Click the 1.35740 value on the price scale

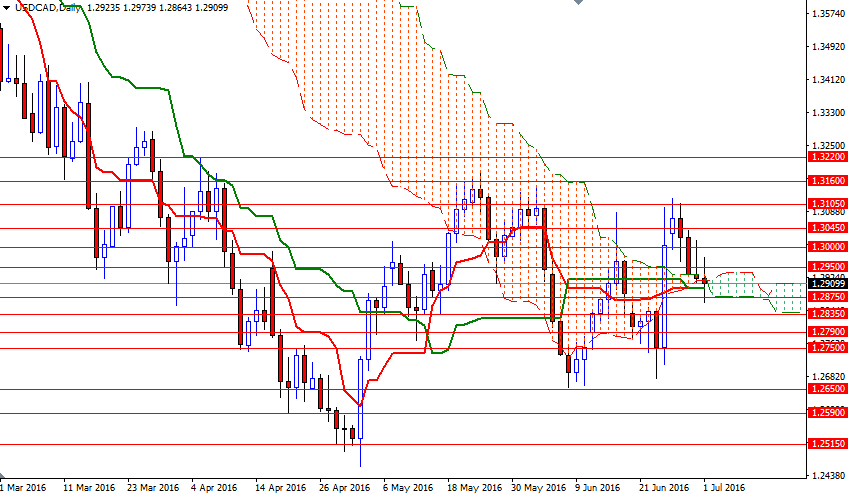pos(826,14)
